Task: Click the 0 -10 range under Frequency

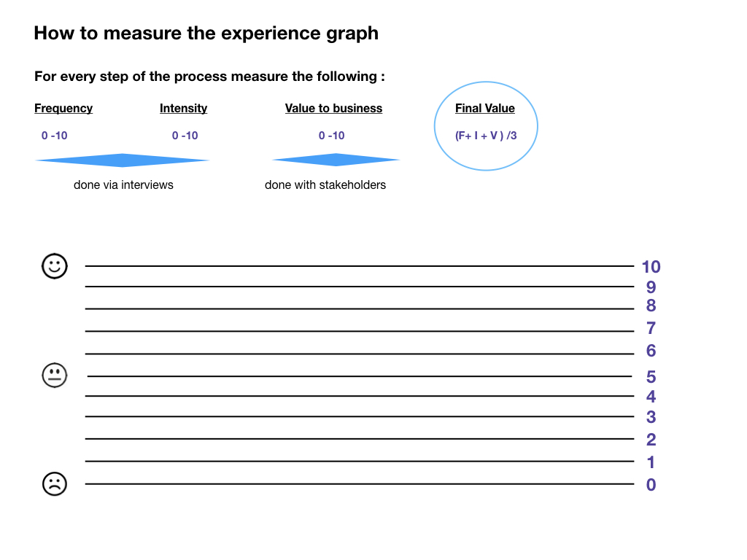Action: (x=55, y=136)
